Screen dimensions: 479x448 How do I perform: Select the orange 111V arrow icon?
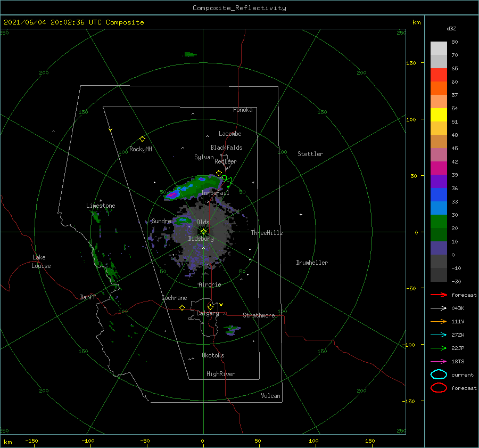click(x=439, y=321)
